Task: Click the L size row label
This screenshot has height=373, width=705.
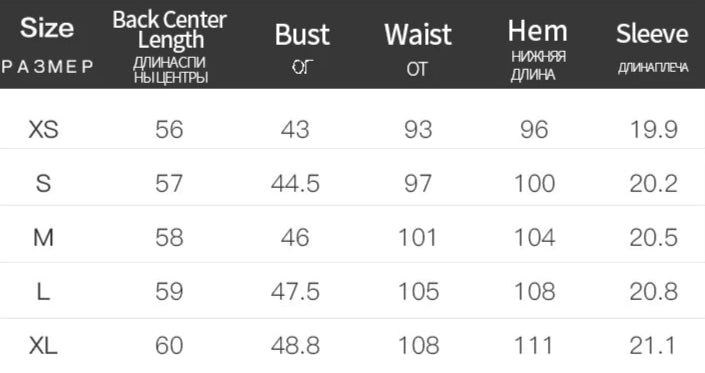Action: 43,292
